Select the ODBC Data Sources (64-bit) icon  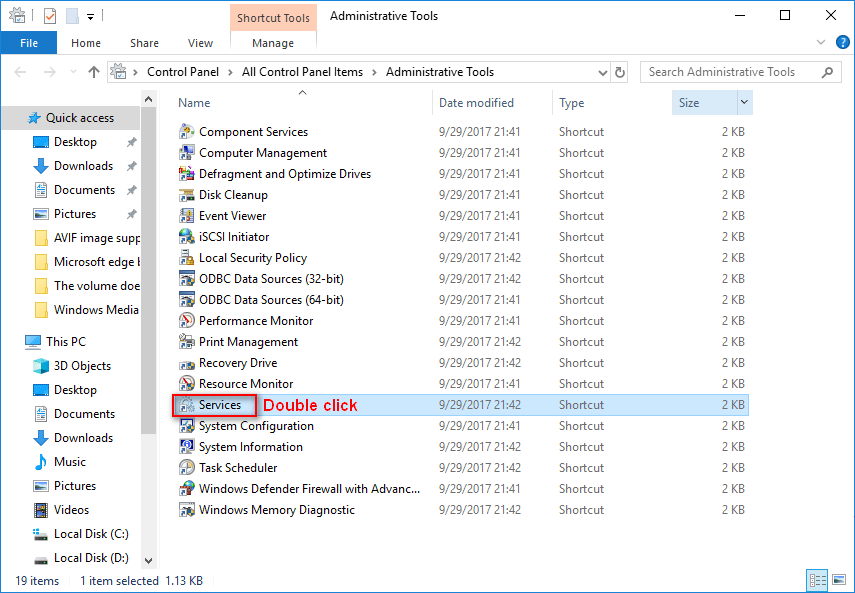pos(186,300)
